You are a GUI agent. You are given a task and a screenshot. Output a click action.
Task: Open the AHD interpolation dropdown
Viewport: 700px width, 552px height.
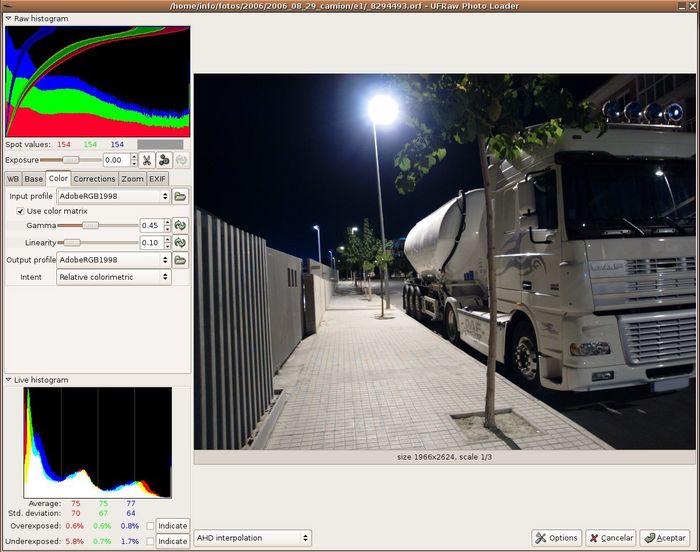pyautogui.click(x=253, y=538)
